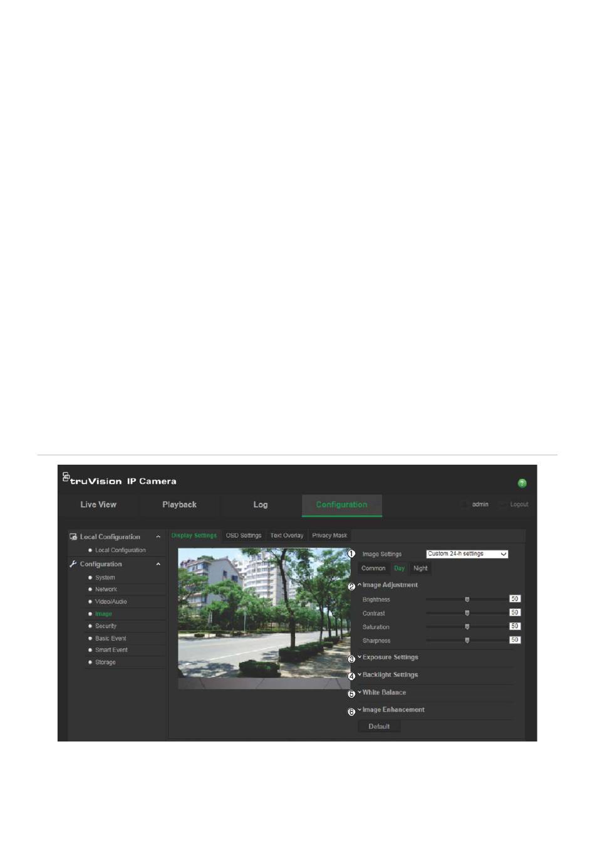Viewport: 595px width, 868px height.
Task: Click the Logout icon
Action: [503, 505]
